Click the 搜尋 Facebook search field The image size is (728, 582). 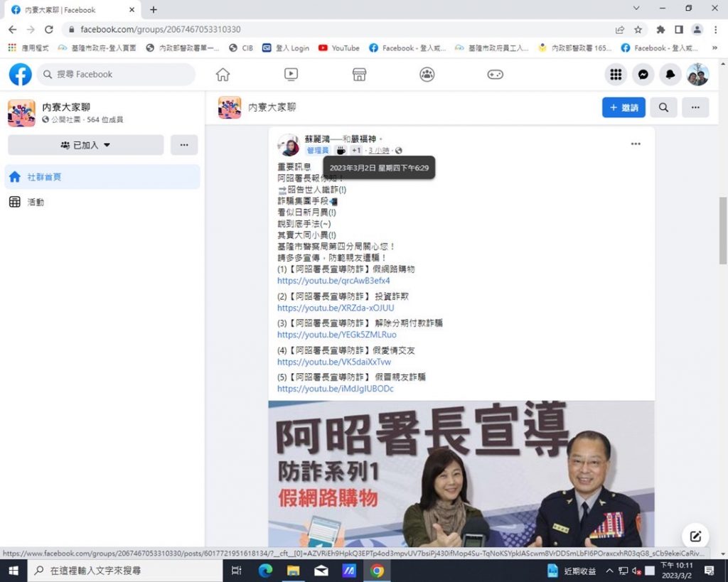[117, 75]
